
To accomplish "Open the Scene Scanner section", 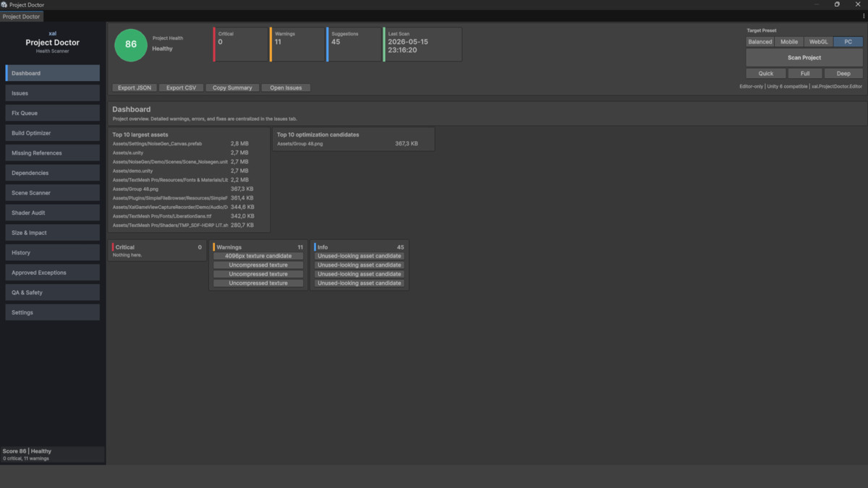I will coord(53,193).
